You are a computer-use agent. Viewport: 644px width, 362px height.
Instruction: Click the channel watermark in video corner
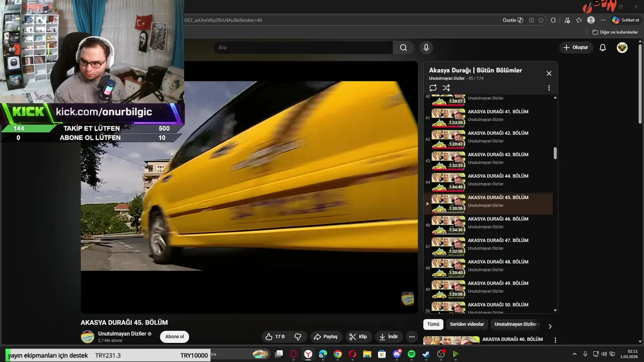pos(408,299)
